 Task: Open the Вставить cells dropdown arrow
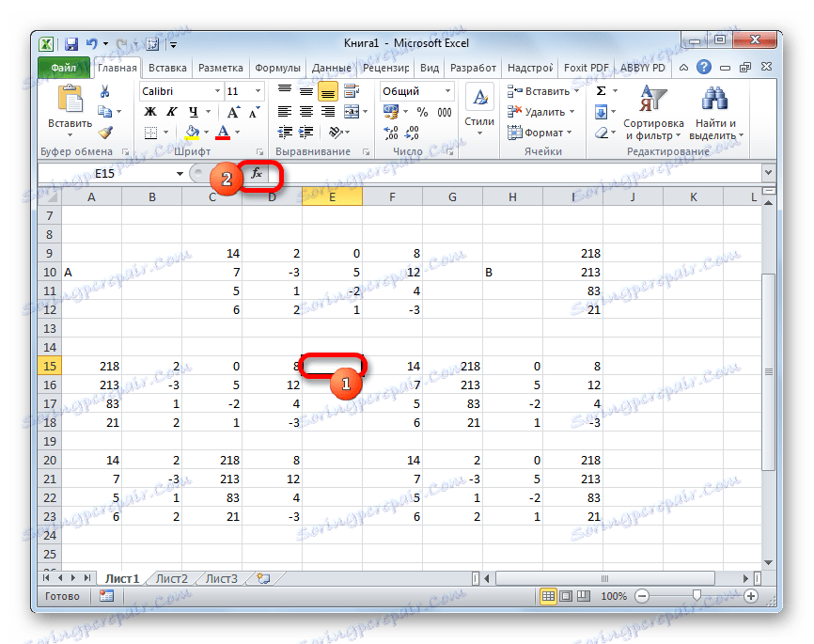click(577, 91)
